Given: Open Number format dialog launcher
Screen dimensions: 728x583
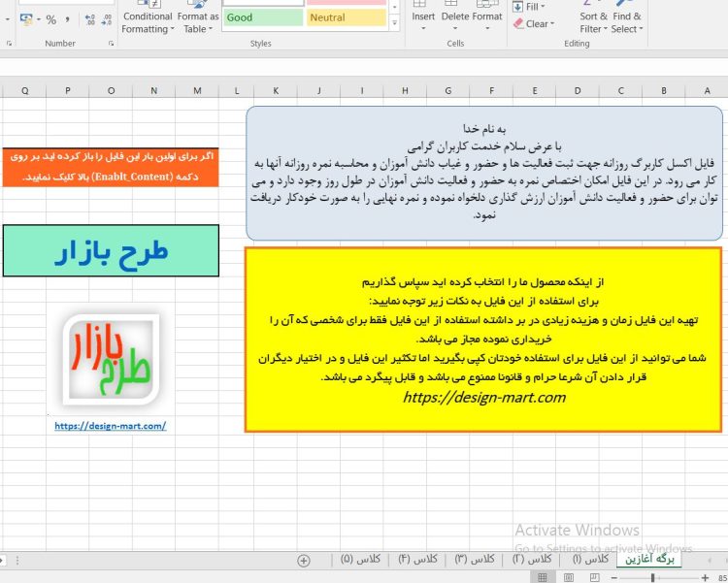Looking at the screenshot, I should pos(111,44).
